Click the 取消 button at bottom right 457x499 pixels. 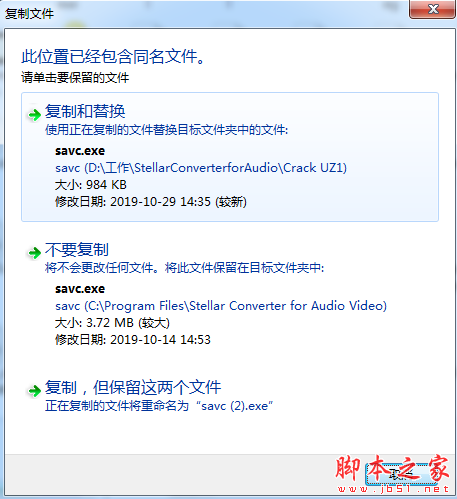coord(401,474)
